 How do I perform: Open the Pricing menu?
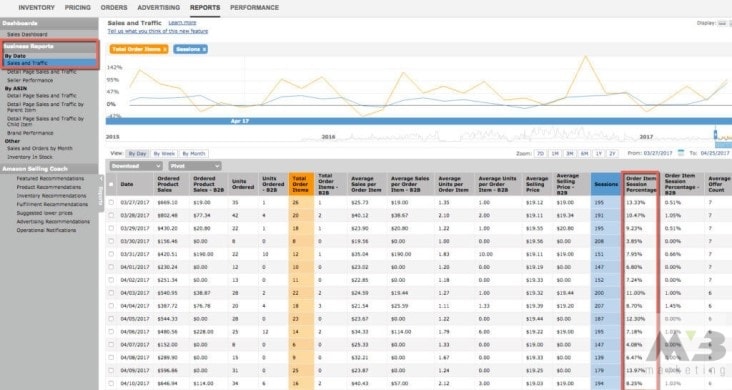tap(77, 7)
